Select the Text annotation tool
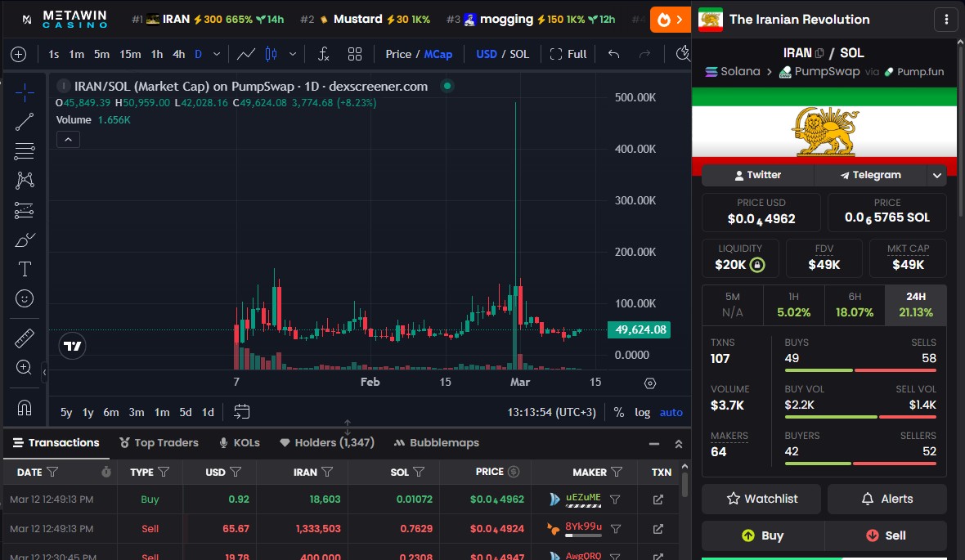The height and width of the screenshot is (560, 965). [25, 268]
